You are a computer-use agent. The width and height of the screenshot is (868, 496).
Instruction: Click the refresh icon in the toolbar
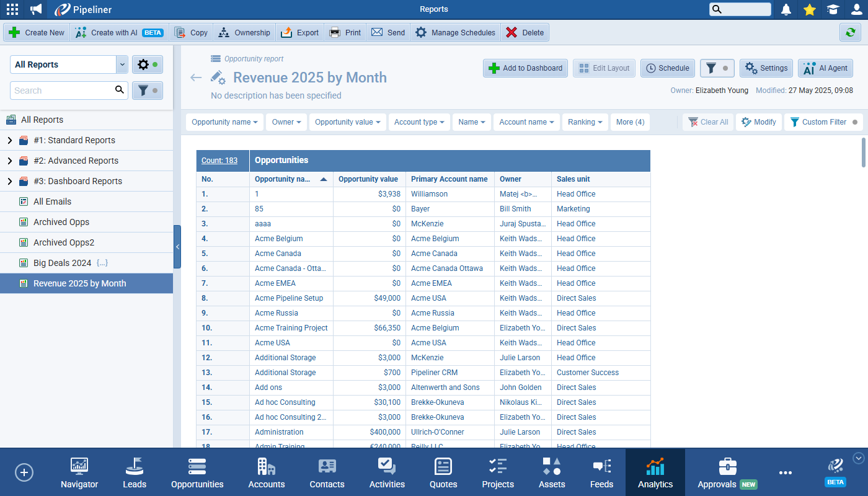point(849,32)
